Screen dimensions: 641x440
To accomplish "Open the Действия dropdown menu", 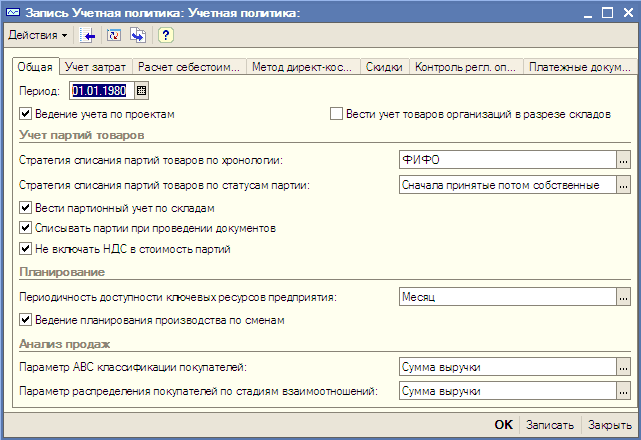I will (37, 35).
